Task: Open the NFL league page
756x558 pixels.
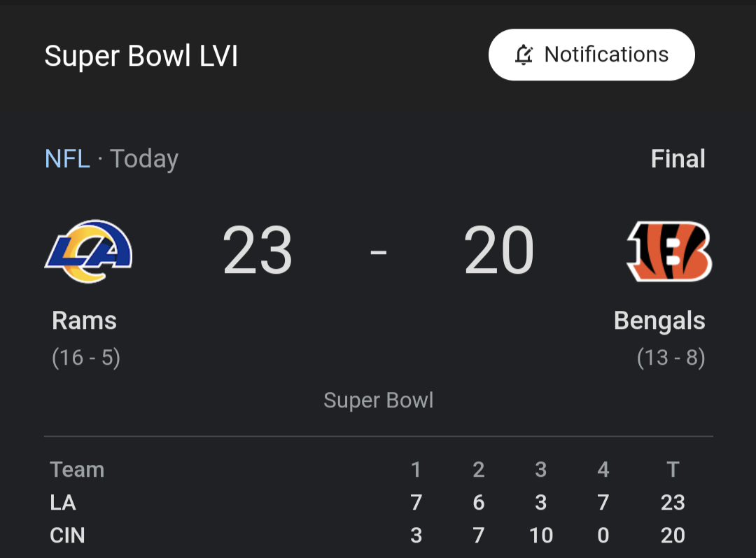Action: point(67,158)
